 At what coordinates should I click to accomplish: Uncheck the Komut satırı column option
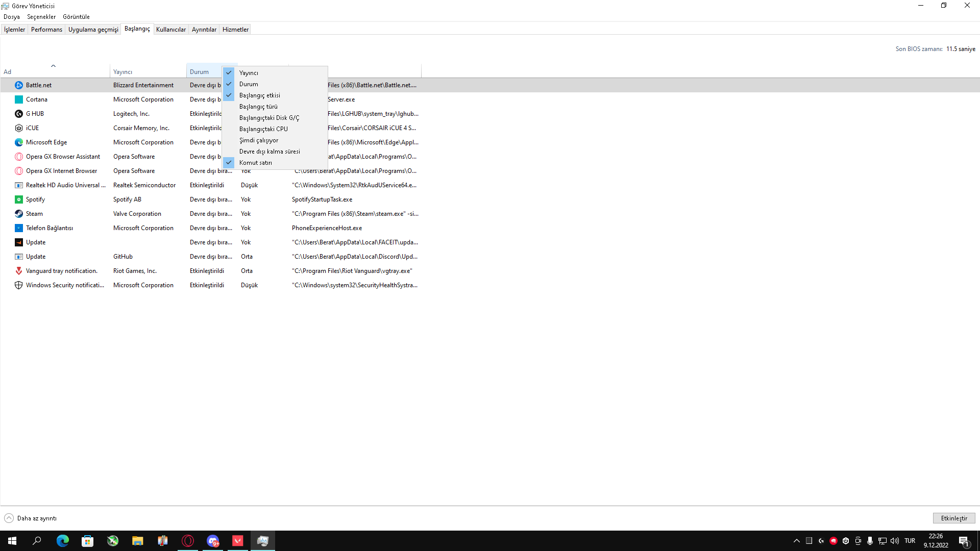click(276, 163)
